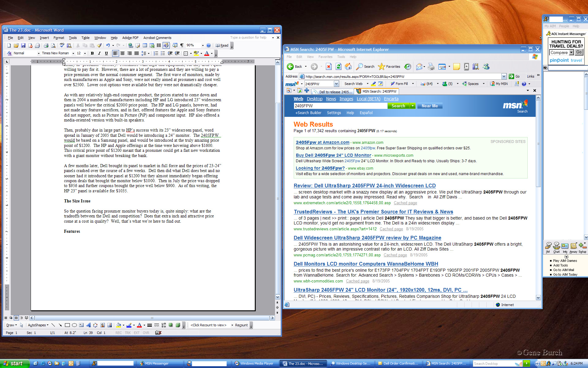The image size is (588, 368).
Task: Open AutoShapes menu in Drawing toolbar
Action: [x=38, y=325]
